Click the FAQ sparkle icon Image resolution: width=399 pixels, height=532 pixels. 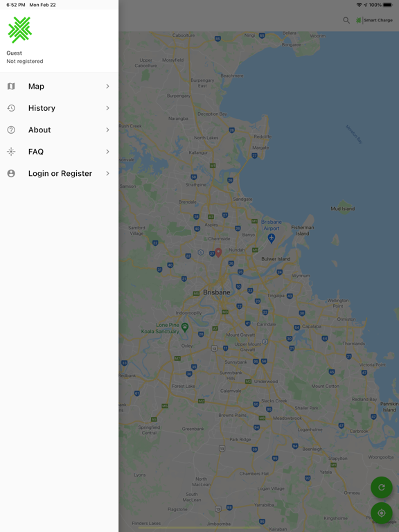click(11, 152)
